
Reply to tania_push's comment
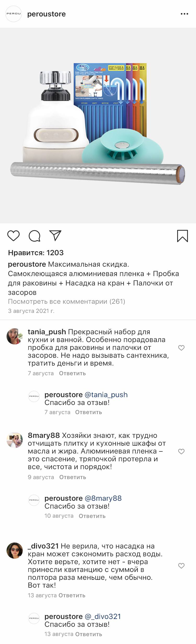[72, 373]
